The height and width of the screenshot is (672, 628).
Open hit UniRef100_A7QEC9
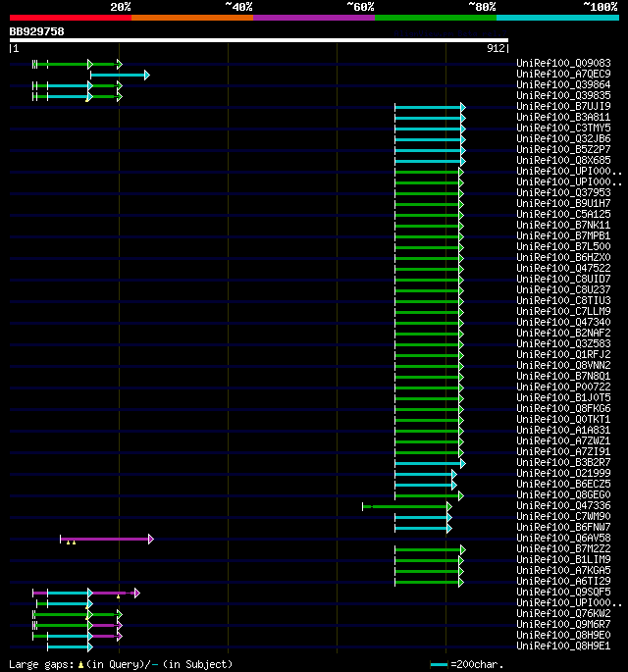563,75
